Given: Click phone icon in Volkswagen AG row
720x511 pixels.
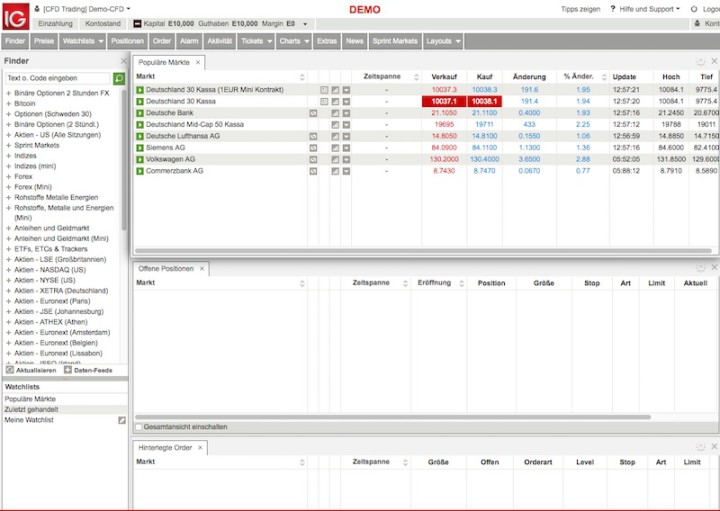Looking at the screenshot, I should 313,159.
